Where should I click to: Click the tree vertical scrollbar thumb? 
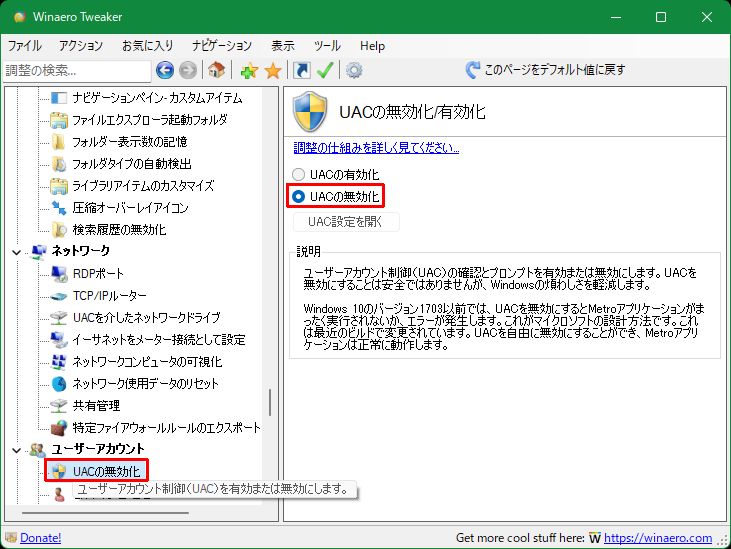click(x=270, y=403)
